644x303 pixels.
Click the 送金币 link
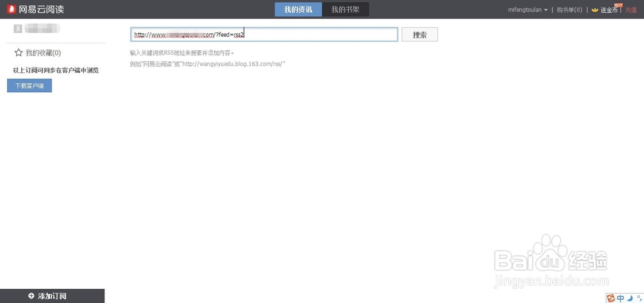[609, 10]
